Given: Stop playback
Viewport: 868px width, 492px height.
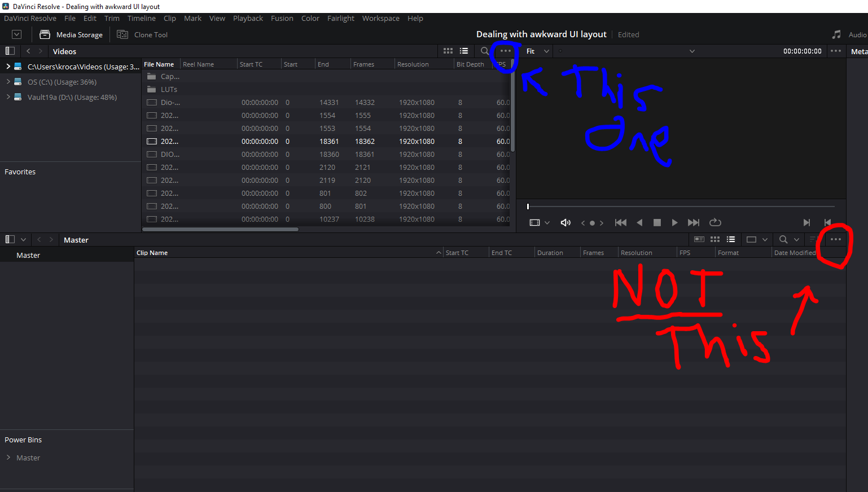Looking at the screenshot, I should (657, 223).
